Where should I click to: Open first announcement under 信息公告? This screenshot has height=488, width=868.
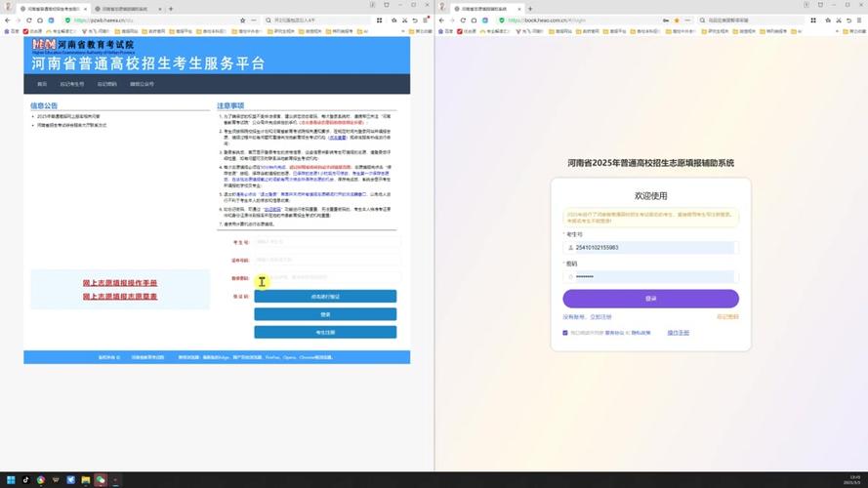click(68, 117)
